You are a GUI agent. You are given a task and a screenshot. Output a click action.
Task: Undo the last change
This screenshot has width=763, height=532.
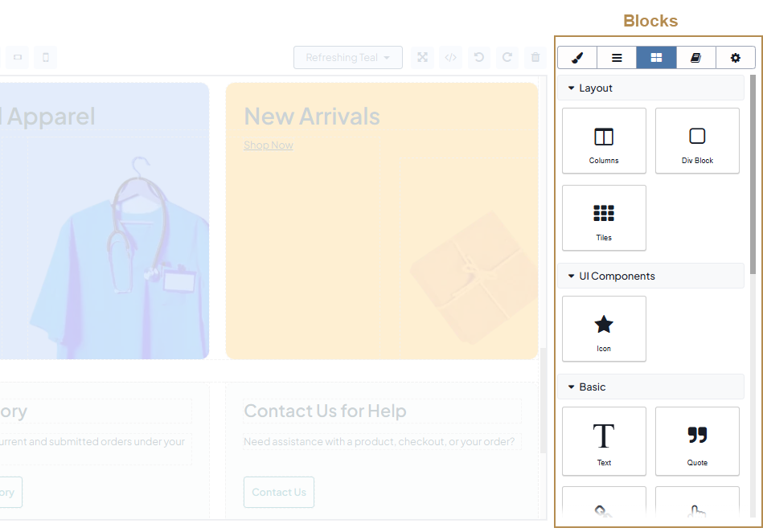click(x=479, y=58)
